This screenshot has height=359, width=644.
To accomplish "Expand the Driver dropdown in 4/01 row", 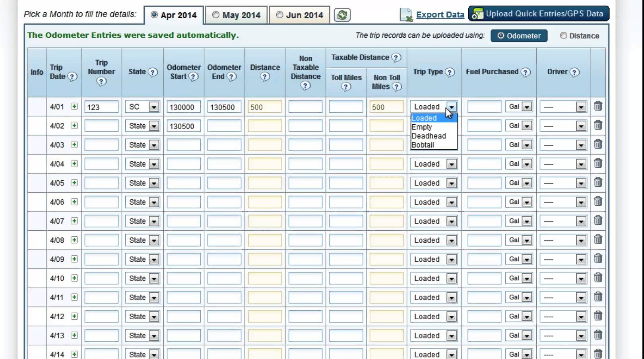I will click(x=581, y=107).
